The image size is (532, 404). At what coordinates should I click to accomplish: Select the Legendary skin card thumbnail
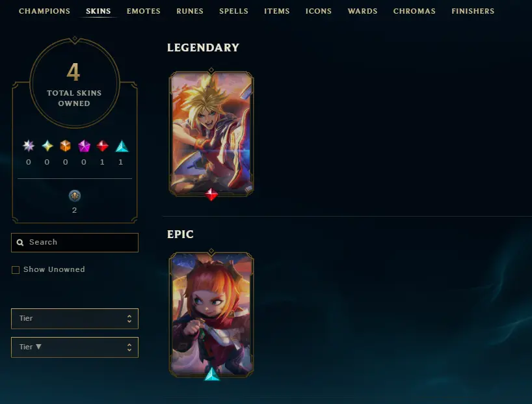click(211, 133)
